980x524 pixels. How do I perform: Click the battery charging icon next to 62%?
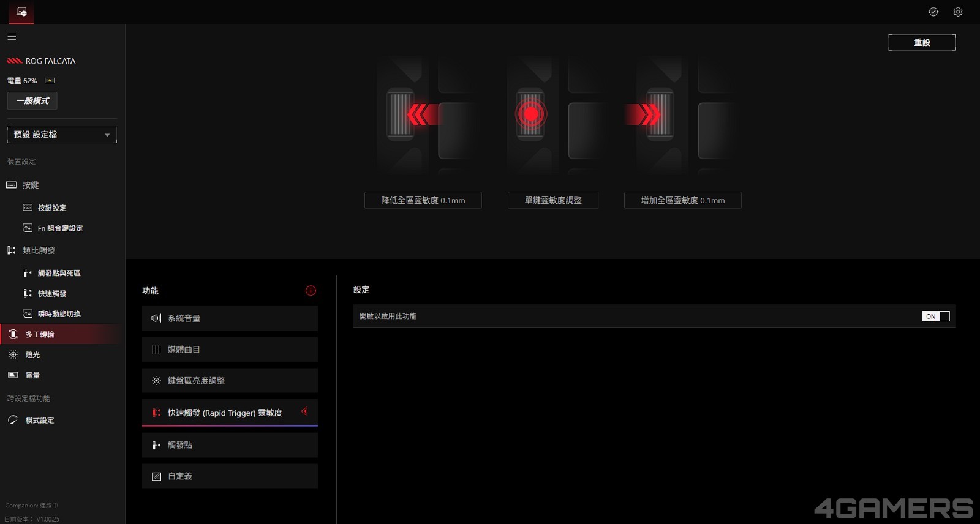click(50, 81)
